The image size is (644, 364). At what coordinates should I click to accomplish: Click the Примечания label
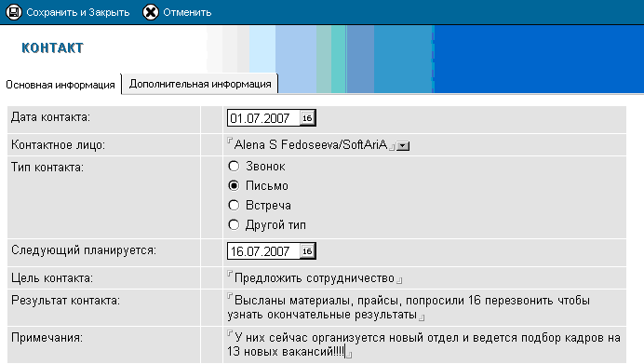47,338
